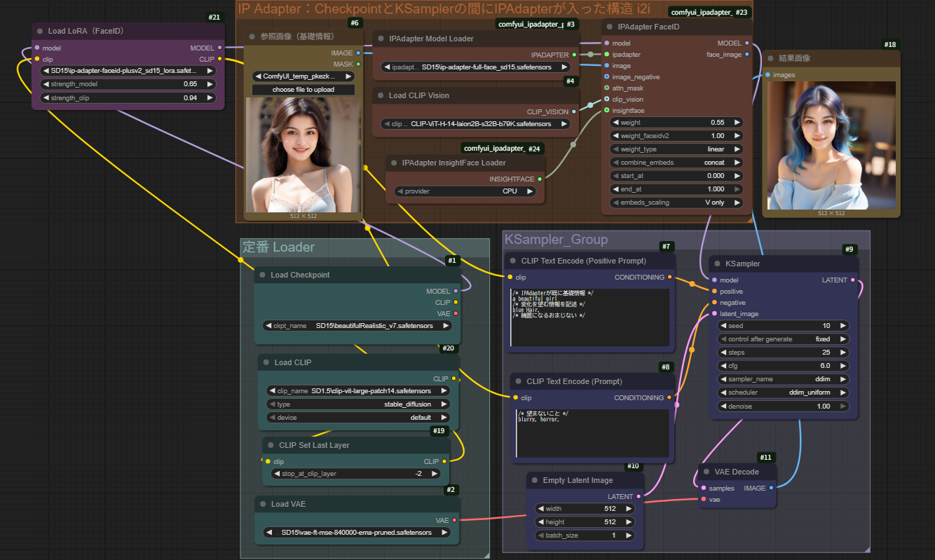Click the KSampler node collapse dot
935x560 pixels.
coord(720,264)
